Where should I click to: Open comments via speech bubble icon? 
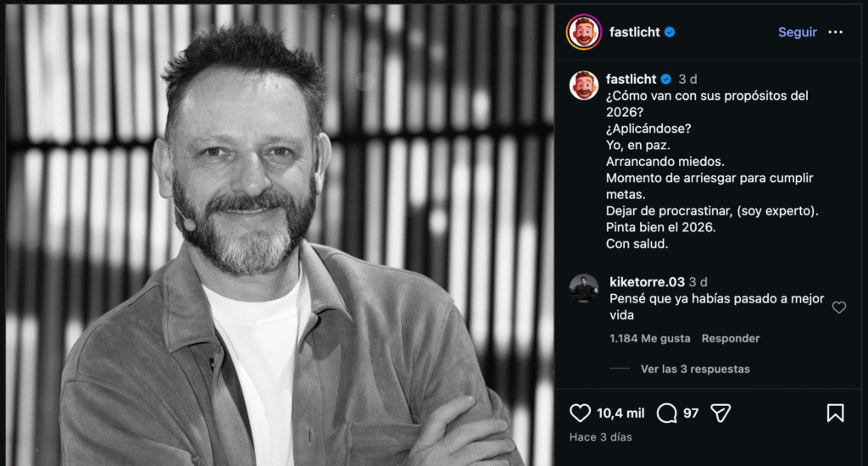click(x=667, y=413)
